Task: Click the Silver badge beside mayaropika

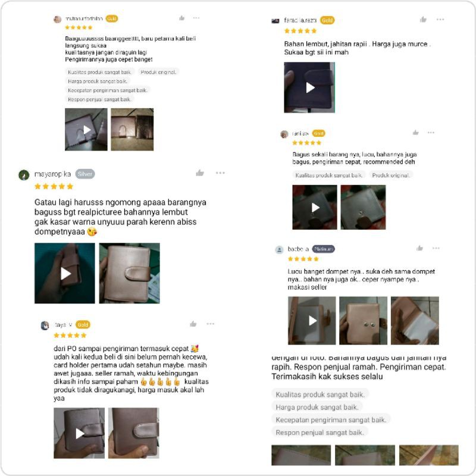Action: click(x=85, y=174)
